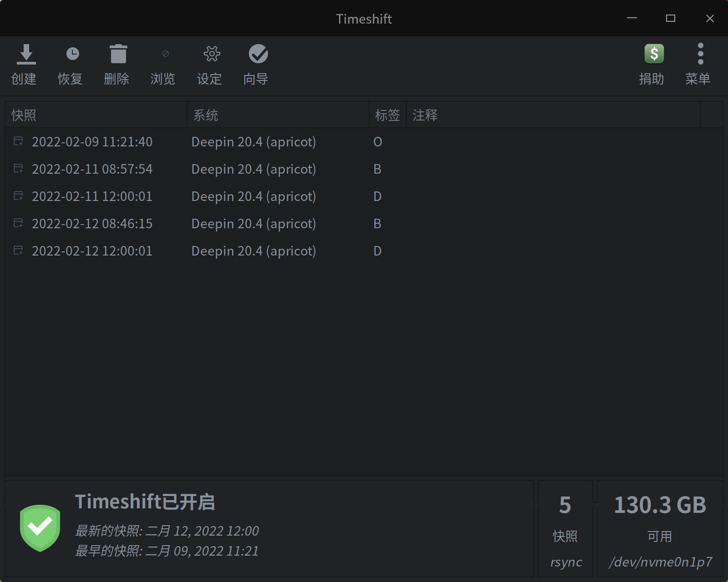Click tag O of the 2022-02-09 snapshot
The image size is (728, 582).
[378, 142]
